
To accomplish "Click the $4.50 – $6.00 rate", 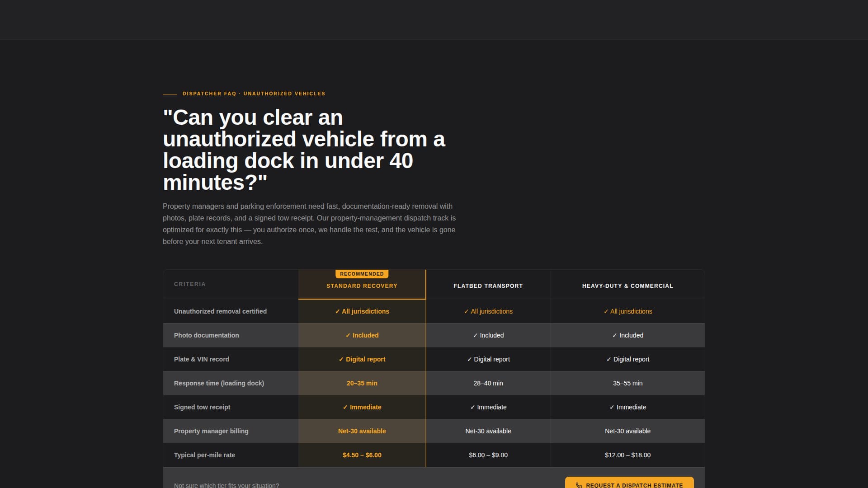I will pos(362,455).
